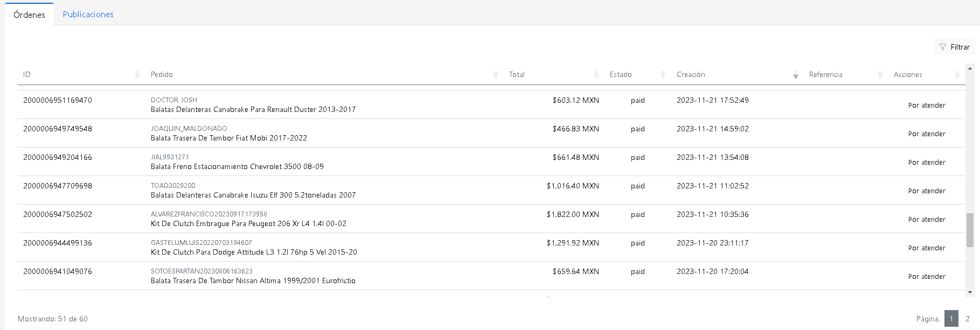Click Por atender for DOCTOR JOSH order
This screenshot has width=980, height=330.
click(926, 106)
